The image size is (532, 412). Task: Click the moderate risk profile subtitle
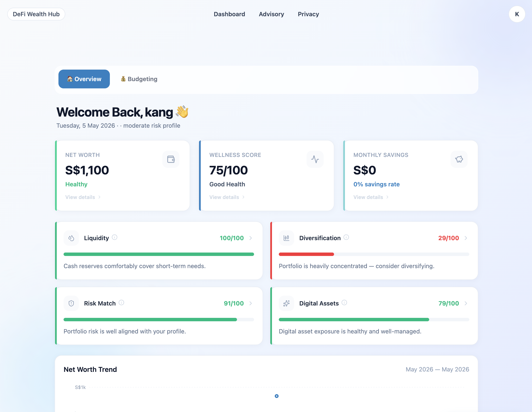pyautogui.click(x=151, y=126)
